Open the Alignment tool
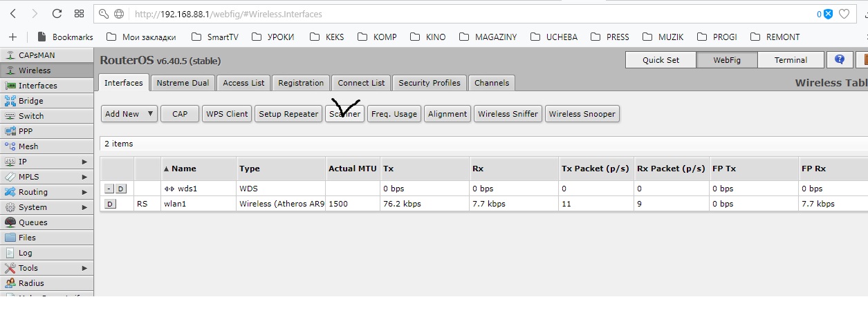 pos(447,114)
